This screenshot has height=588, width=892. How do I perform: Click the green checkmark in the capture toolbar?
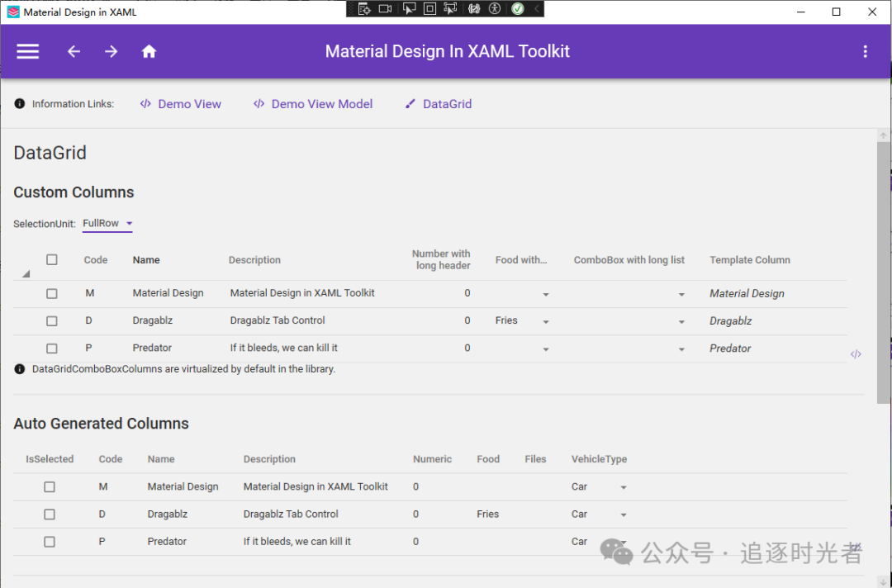pyautogui.click(x=517, y=9)
